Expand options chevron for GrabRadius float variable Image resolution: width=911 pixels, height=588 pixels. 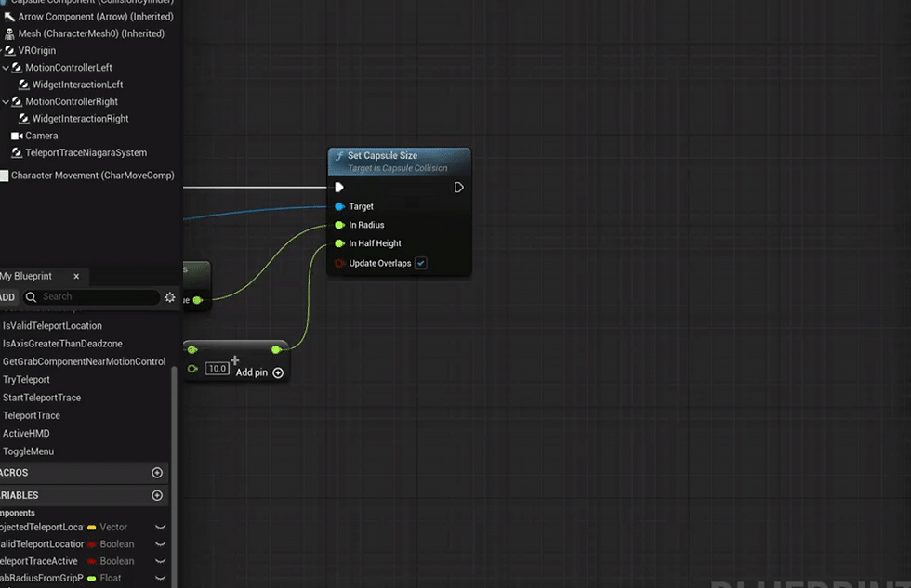point(160,578)
